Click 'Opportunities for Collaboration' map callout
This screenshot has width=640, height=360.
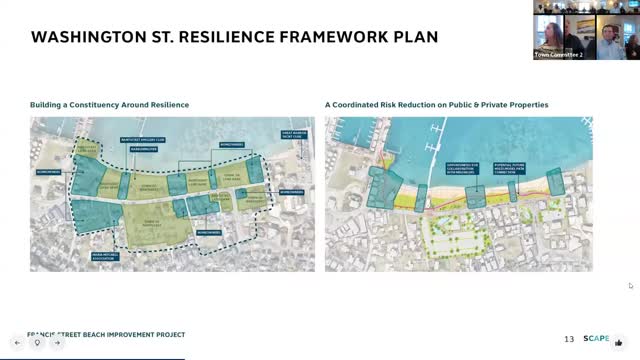pyautogui.click(x=462, y=169)
